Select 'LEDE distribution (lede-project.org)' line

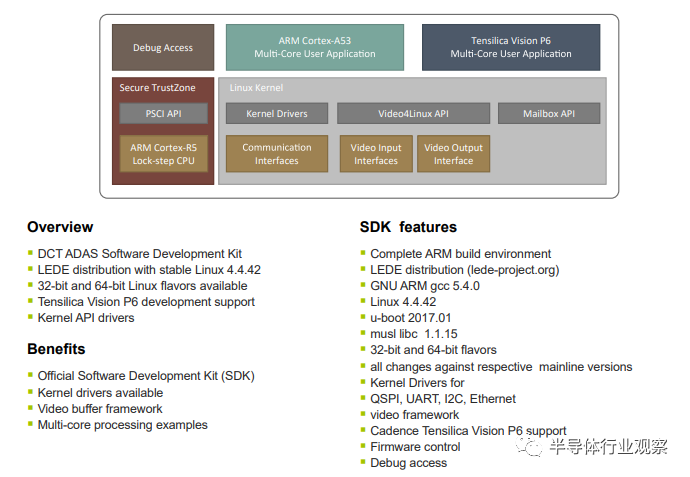[x=465, y=270]
